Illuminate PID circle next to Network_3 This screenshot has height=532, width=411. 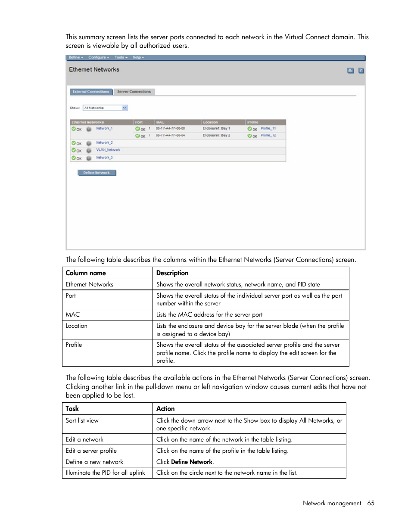coord(89,158)
